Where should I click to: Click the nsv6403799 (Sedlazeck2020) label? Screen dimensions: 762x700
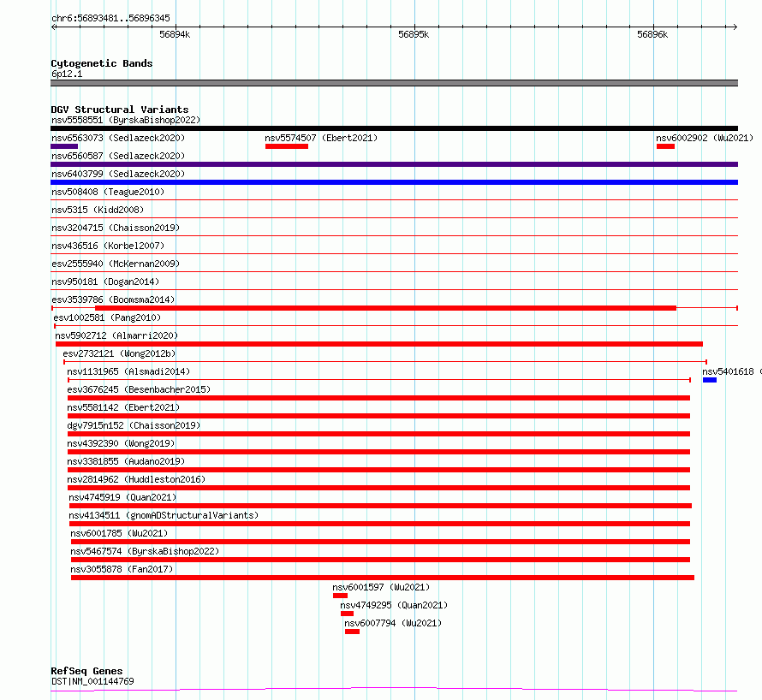click(118, 174)
